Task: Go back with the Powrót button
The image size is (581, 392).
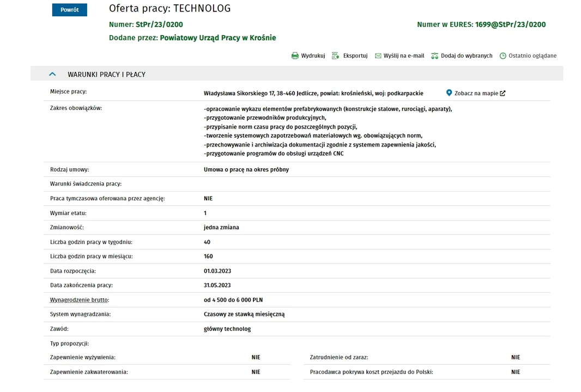Action: [69, 10]
